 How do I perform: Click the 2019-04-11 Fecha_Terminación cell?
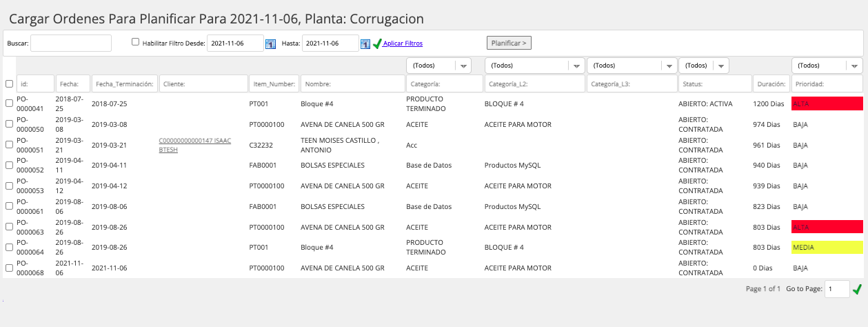[x=110, y=166]
